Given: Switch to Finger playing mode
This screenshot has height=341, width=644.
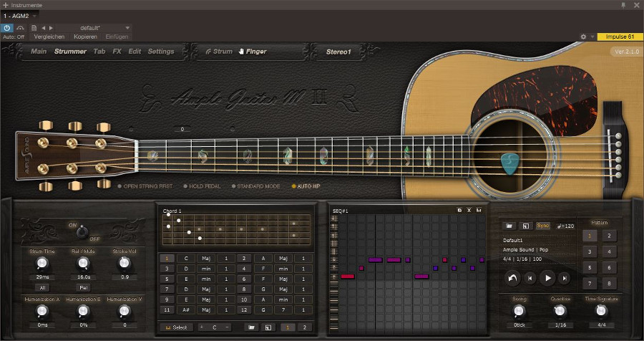Looking at the screenshot, I should 252,52.
